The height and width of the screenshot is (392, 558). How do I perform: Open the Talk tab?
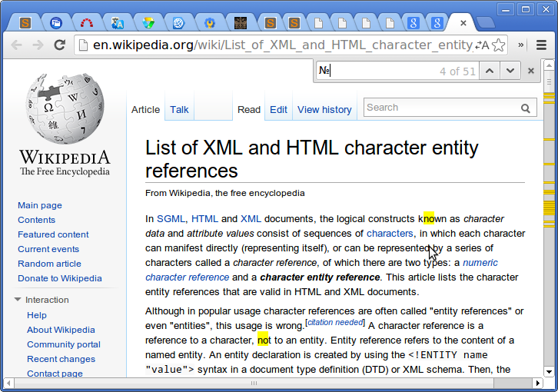[179, 110]
